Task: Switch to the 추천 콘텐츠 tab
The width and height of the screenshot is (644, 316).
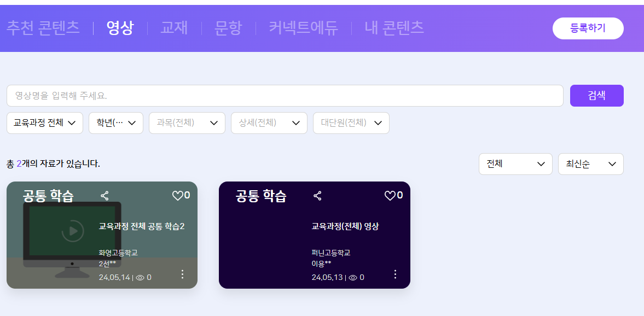Action: click(x=43, y=28)
